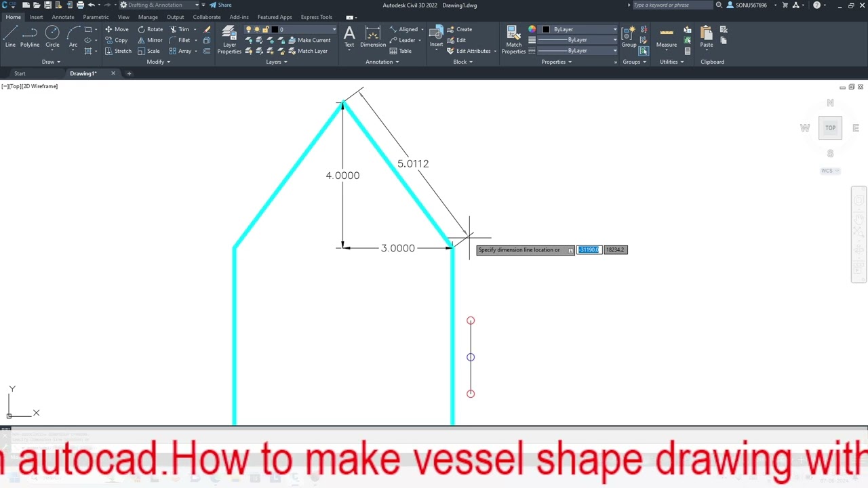Open the Express Tools ribbon tab
This screenshot has width=868, height=488.
coord(317,17)
